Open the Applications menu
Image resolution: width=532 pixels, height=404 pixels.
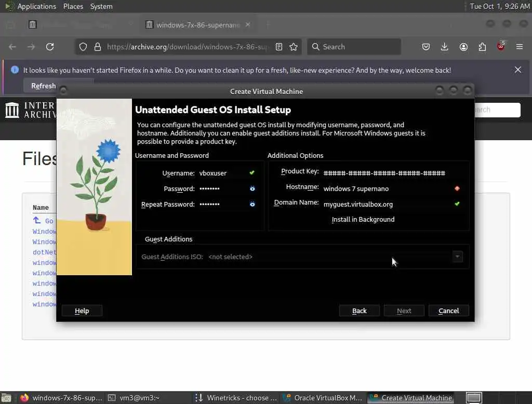coord(37,6)
